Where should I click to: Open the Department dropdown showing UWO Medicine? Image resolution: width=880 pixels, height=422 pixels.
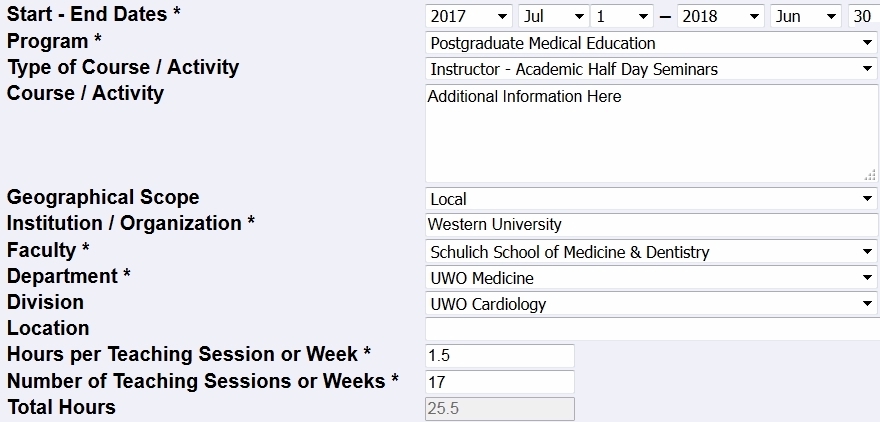click(651, 278)
